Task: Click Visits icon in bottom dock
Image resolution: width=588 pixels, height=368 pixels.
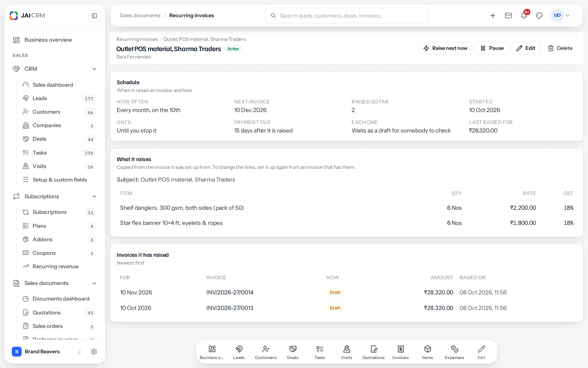Action: [x=347, y=352]
